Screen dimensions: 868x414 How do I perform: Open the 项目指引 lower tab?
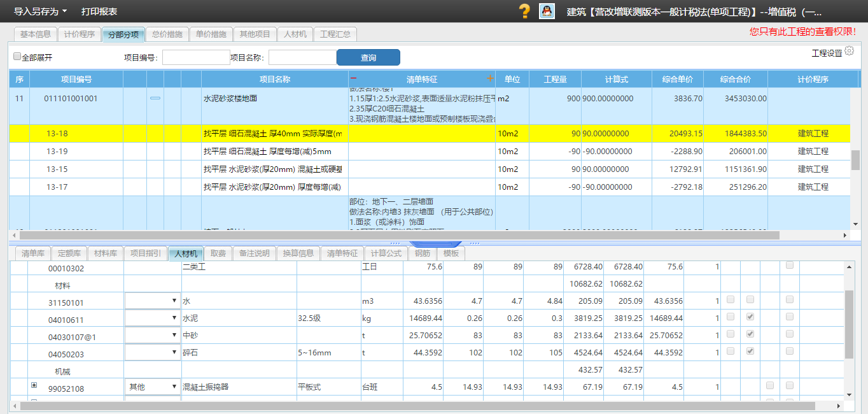point(146,253)
